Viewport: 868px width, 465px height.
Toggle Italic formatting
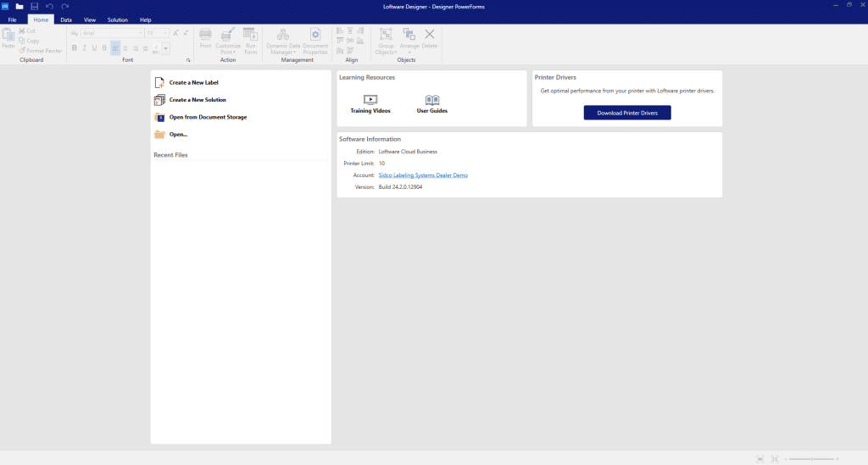pos(84,48)
